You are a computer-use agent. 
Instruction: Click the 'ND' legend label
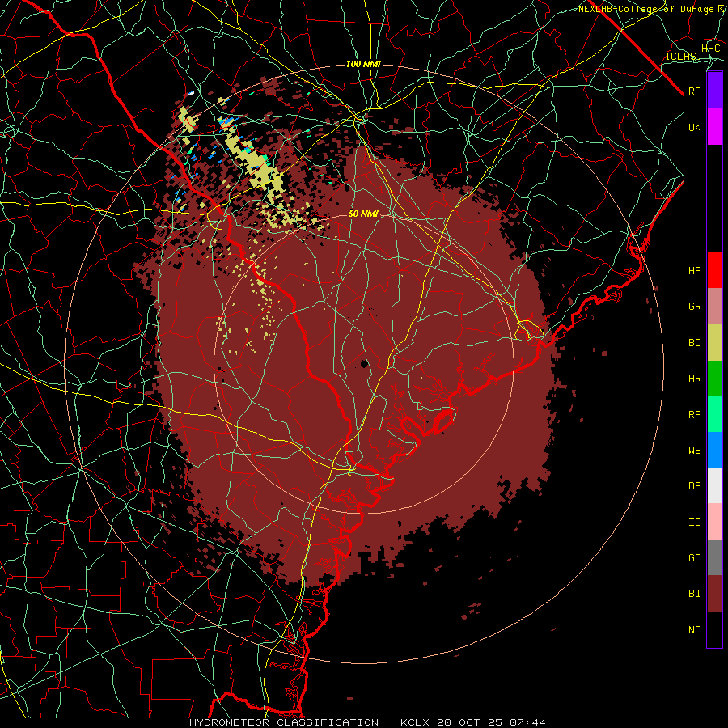[694, 630]
